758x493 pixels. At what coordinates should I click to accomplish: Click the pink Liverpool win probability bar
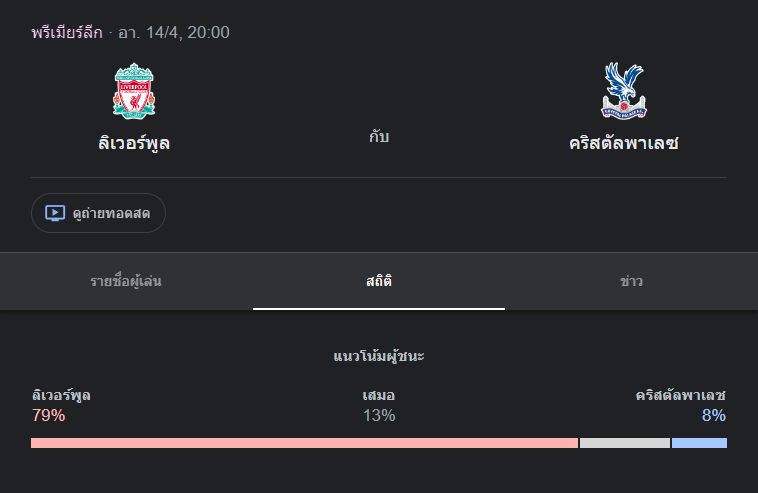pyautogui.click(x=304, y=443)
